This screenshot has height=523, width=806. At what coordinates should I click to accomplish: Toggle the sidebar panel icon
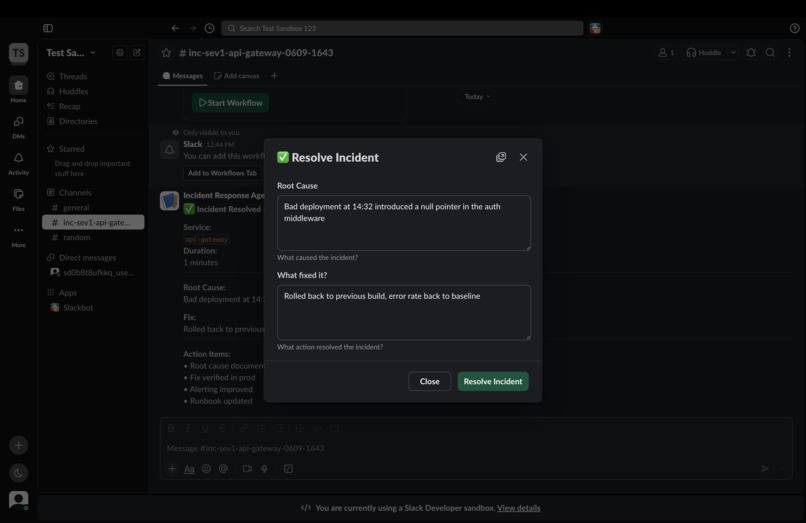48,28
